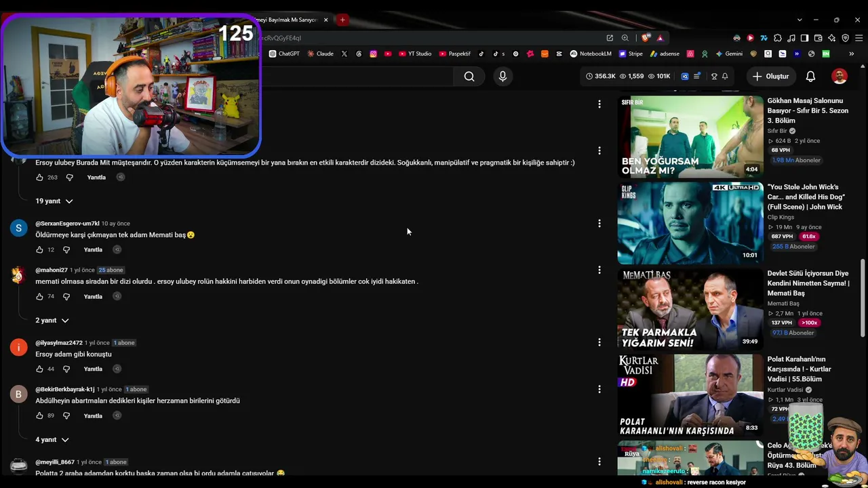Click SerxanEsgerov's blue S avatar
The width and height of the screenshot is (868, 488).
click(x=18, y=228)
